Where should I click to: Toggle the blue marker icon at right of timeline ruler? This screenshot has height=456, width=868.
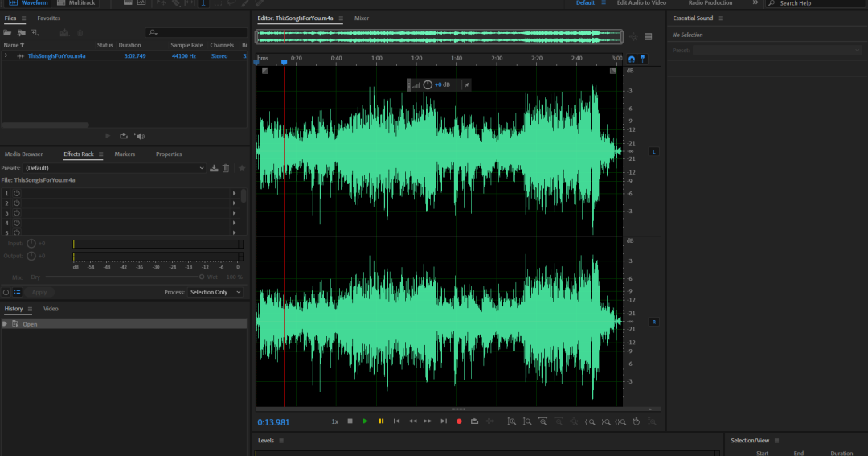[x=643, y=59]
